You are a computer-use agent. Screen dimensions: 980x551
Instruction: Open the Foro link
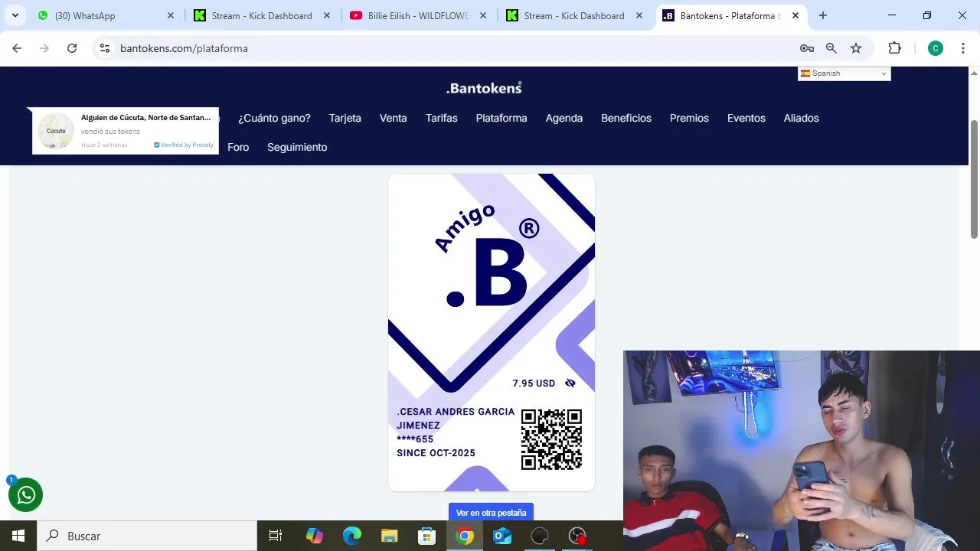238,147
